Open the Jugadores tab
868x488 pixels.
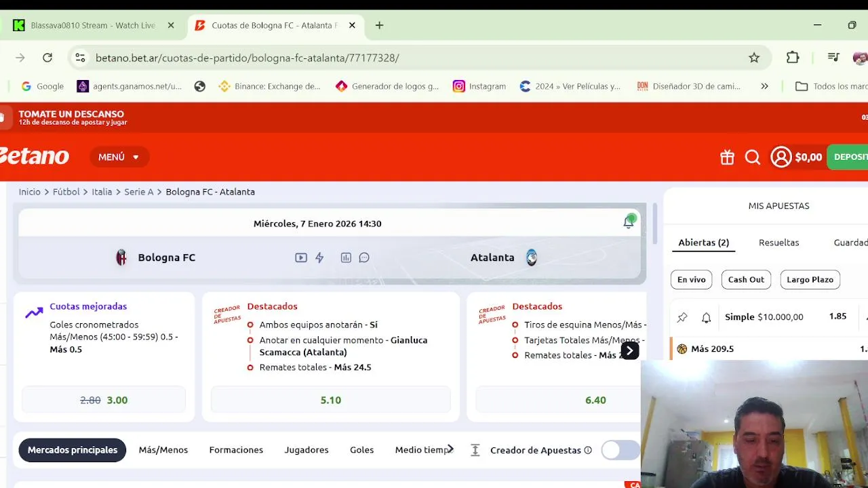[307, 450]
